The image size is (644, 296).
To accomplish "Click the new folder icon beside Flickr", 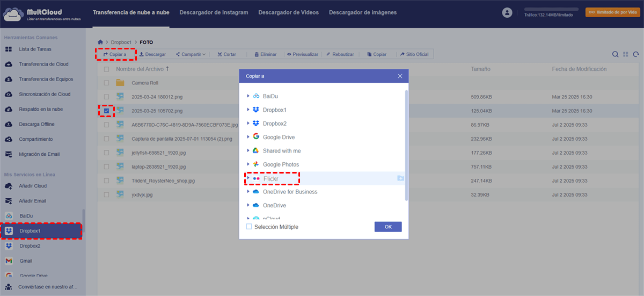I will [x=400, y=178].
